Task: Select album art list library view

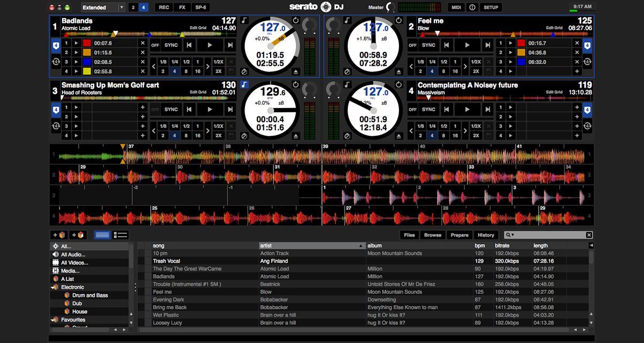Action: pyautogui.click(x=120, y=235)
